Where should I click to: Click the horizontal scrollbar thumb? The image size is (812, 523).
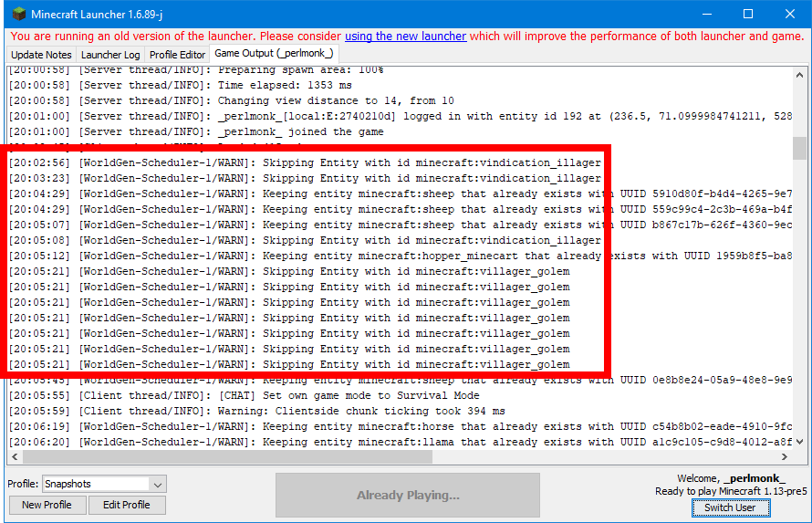tap(227, 456)
